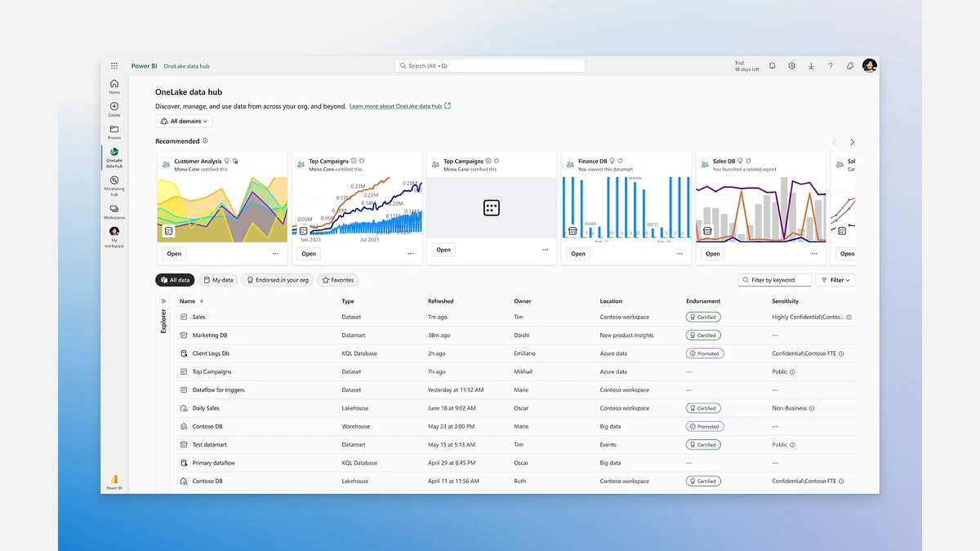Click OneLake data hub breadcrumb in header
The width and height of the screenshot is (980, 551).
(x=186, y=66)
